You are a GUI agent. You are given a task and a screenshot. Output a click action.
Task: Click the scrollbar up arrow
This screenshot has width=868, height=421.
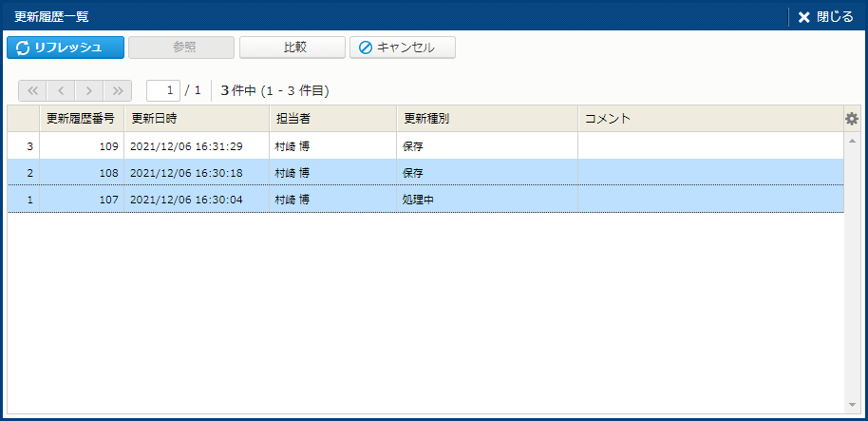pos(852,141)
